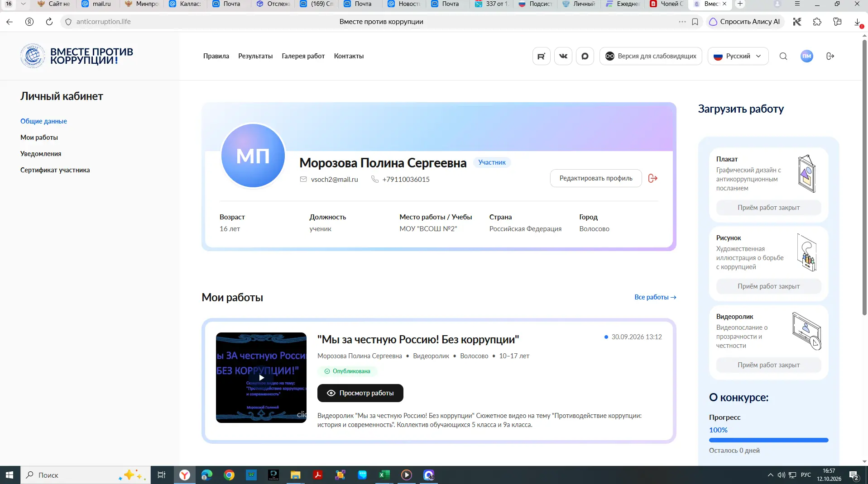Viewport: 868px width, 484px height.
Task: Click the contest progress bar
Action: click(x=768, y=440)
